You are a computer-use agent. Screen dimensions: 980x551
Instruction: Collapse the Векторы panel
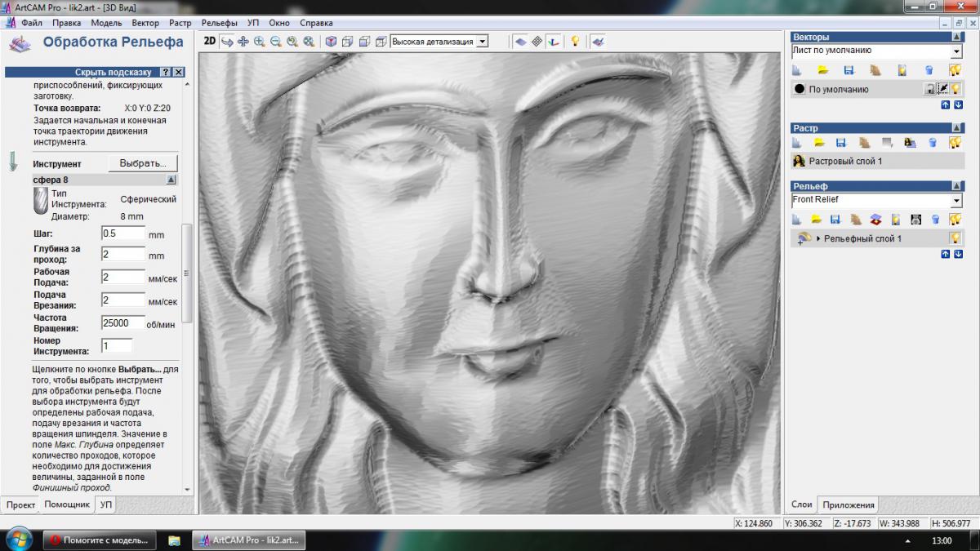pyautogui.click(x=956, y=38)
